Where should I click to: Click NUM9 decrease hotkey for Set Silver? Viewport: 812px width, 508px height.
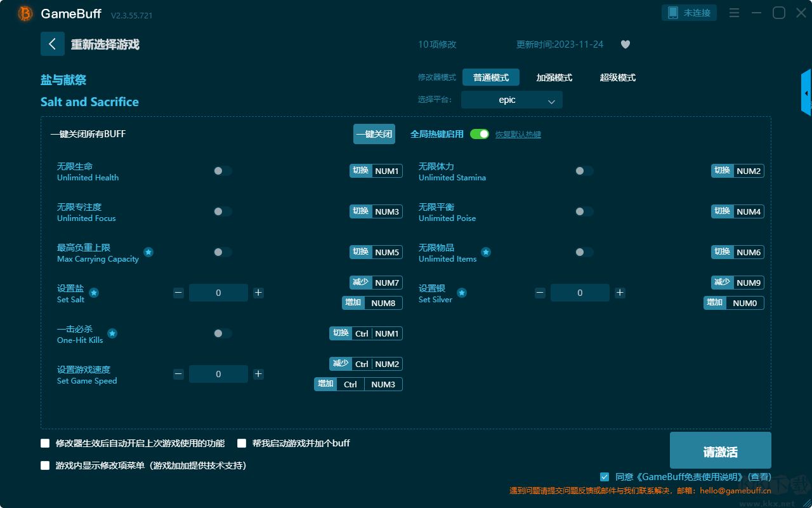[x=738, y=283]
